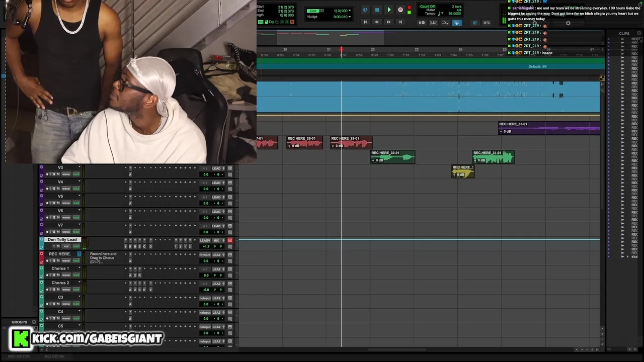The image size is (644, 362).
Task: Click Go to End transport button
Action: pos(400,22)
